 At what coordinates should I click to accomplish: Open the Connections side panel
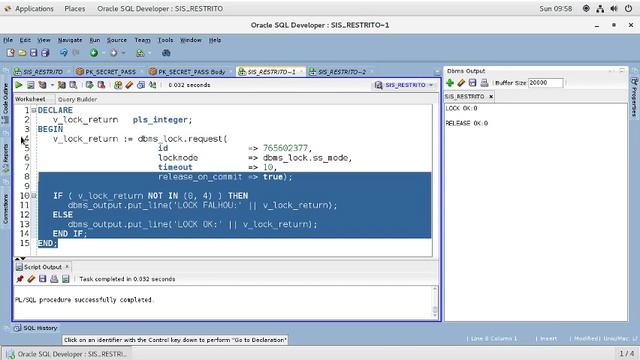pyautogui.click(x=6, y=209)
